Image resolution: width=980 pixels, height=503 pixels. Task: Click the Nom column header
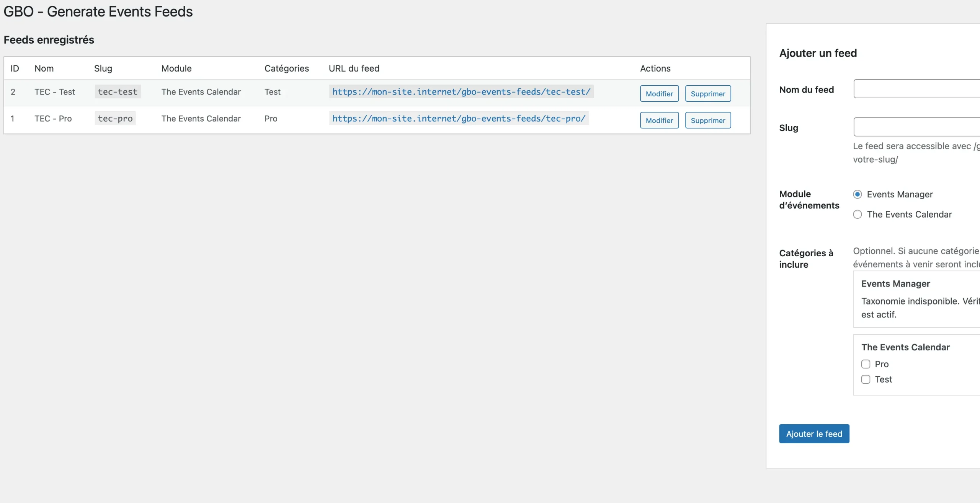click(44, 68)
